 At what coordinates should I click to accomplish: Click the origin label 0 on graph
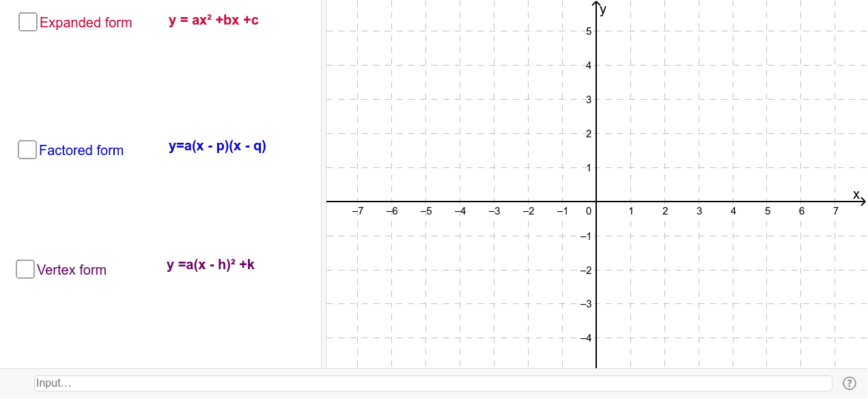point(588,211)
